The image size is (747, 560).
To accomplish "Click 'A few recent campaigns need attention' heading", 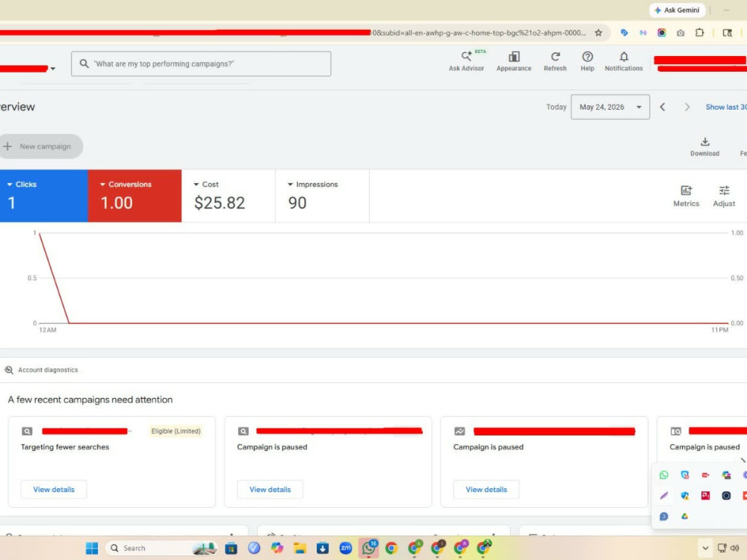I will [x=90, y=399].
